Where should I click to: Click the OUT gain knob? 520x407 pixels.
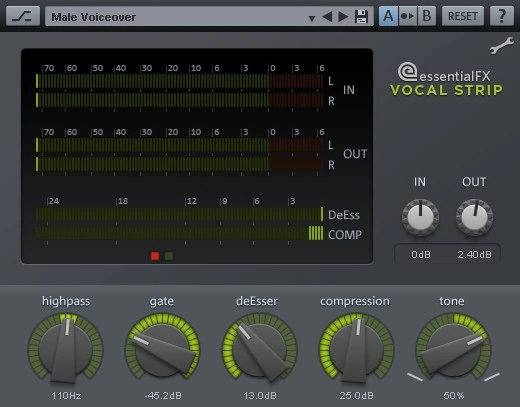coord(474,217)
